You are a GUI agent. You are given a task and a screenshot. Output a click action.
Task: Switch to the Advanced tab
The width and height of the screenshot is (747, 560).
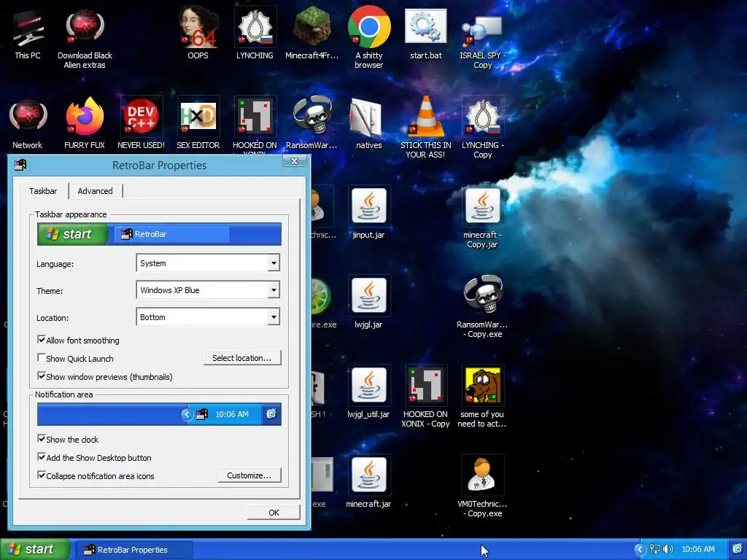(96, 191)
